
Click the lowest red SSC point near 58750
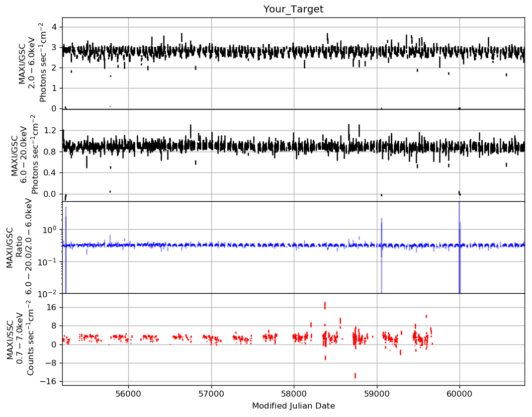tap(355, 376)
